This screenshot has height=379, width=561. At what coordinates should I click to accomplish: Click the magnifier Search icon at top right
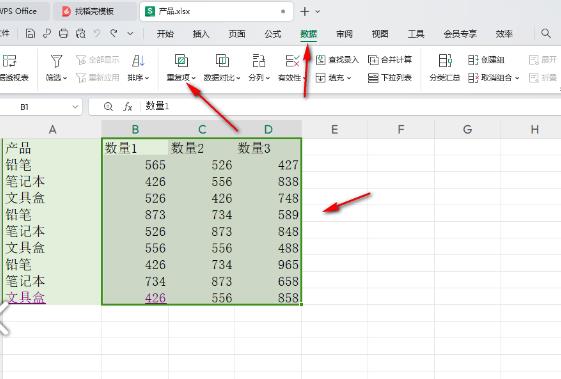pyautogui.click(x=546, y=34)
